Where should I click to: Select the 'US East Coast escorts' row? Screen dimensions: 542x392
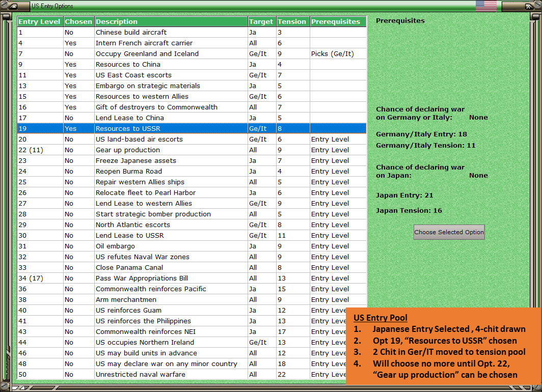click(x=192, y=75)
